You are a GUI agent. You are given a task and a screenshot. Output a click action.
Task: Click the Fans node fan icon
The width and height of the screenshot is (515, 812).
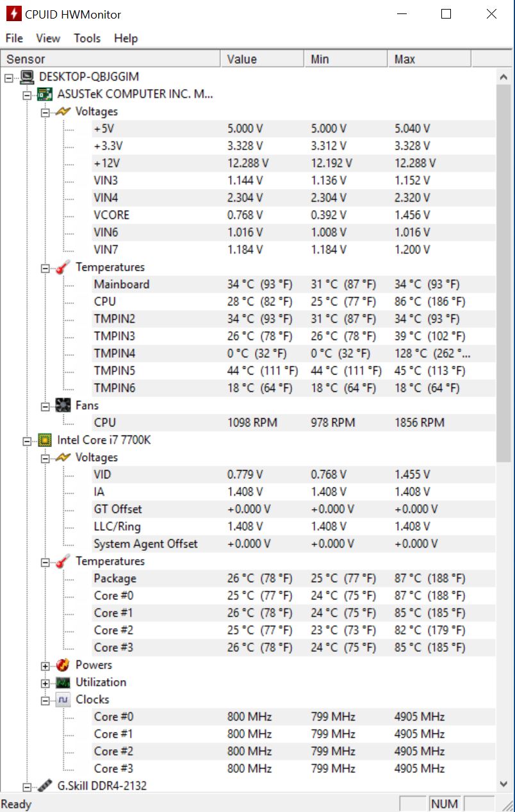pos(63,405)
